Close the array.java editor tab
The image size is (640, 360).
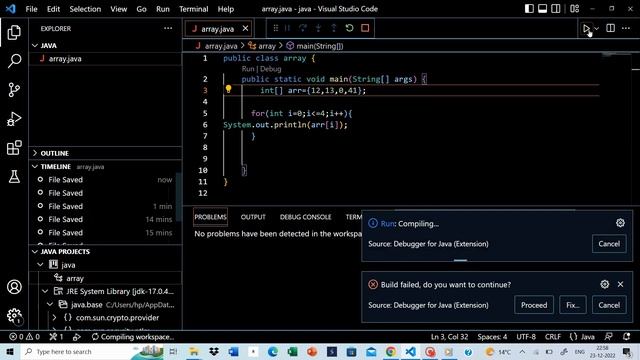tap(245, 28)
